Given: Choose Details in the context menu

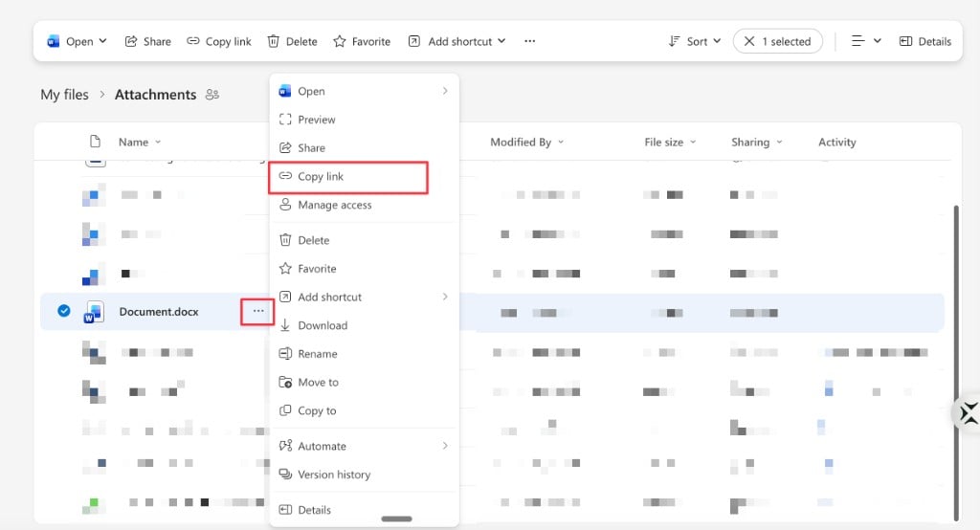Looking at the screenshot, I should [364, 509].
